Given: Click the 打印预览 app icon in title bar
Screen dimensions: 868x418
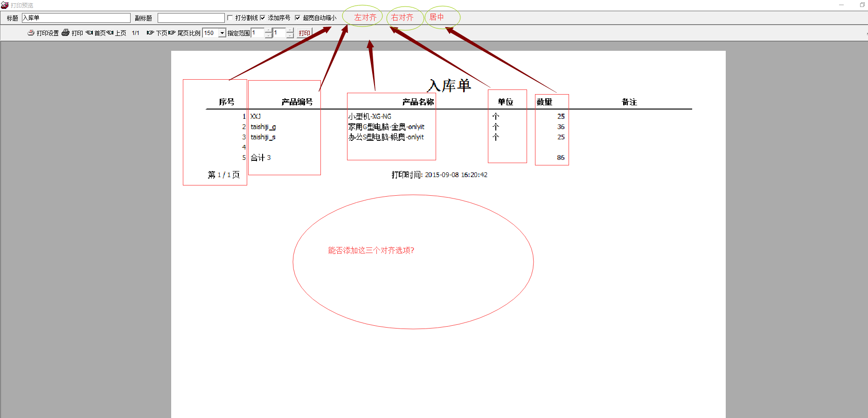Looking at the screenshot, I should coord(5,5).
